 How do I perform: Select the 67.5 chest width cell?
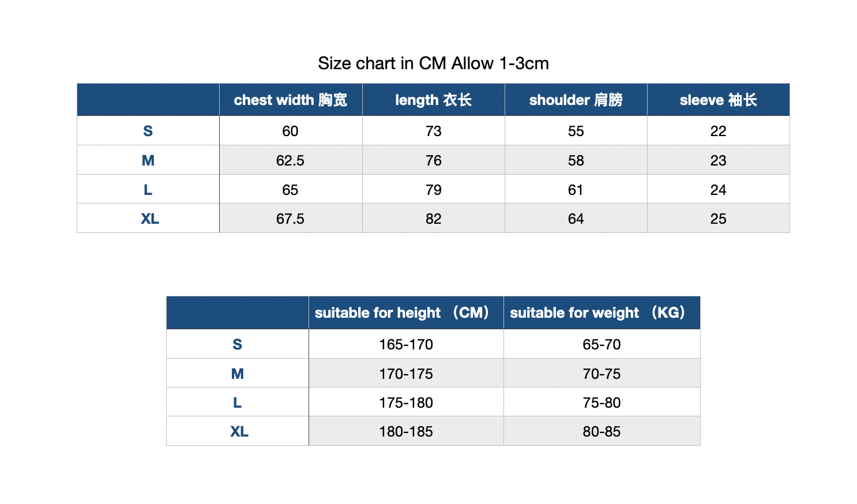291,219
